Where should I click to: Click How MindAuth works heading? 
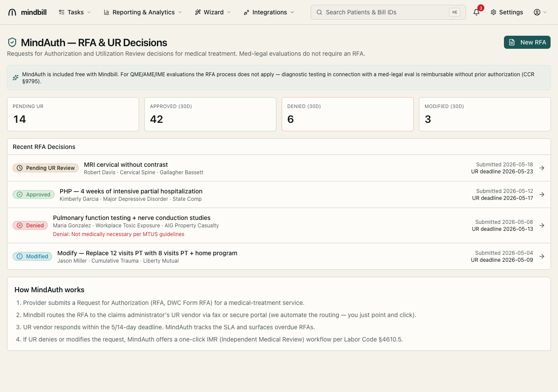[x=49, y=290]
